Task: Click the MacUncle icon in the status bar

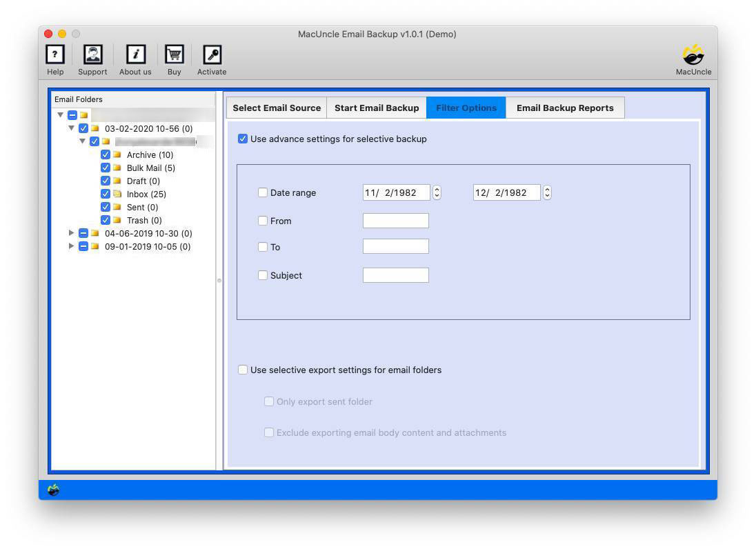Action: pyautogui.click(x=52, y=489)
